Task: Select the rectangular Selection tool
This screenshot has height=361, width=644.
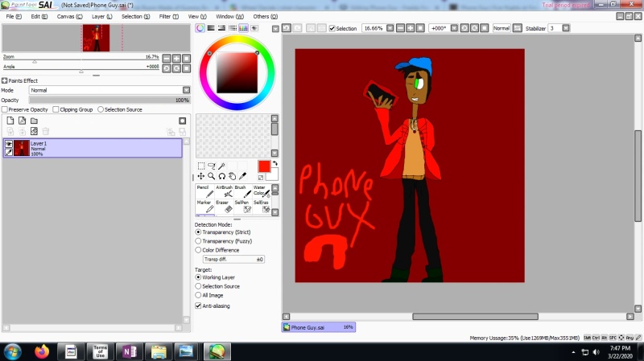Action: point(200,166)
